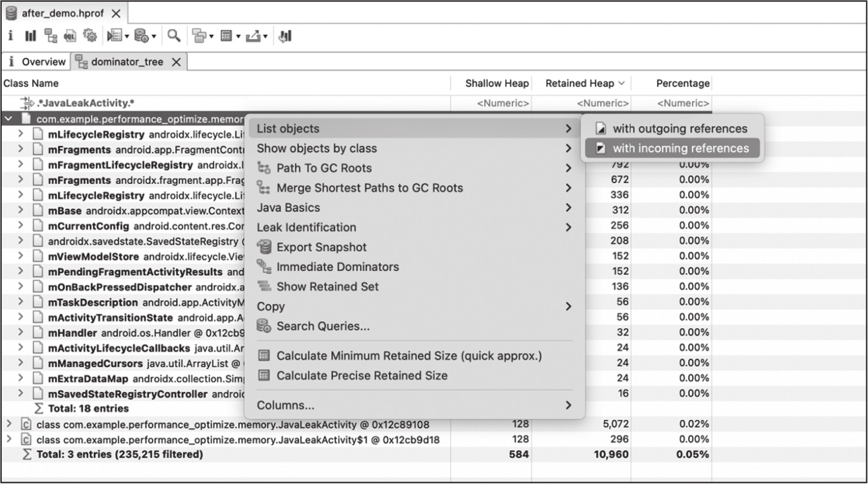This screenshot has width=868, height=484.
Task: Select the mSavedStateRegistryController tree row
Action: tap(138, 394)
